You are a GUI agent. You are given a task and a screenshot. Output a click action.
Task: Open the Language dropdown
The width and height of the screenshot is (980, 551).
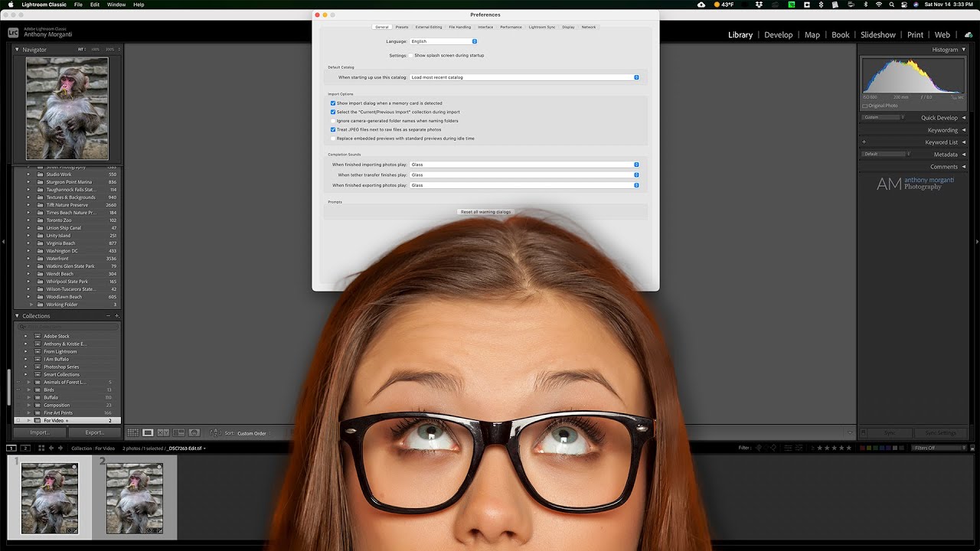444,41
